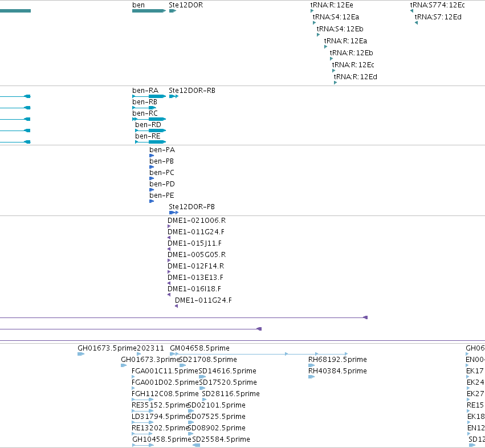The width and height of the screenshot is (485, 448).
Task: Select the ben gene label
Action: click(138, 5)
